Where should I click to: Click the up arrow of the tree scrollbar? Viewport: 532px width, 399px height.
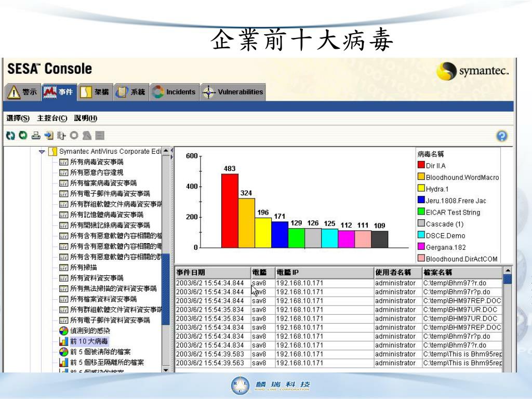click(x=166, y=151)
